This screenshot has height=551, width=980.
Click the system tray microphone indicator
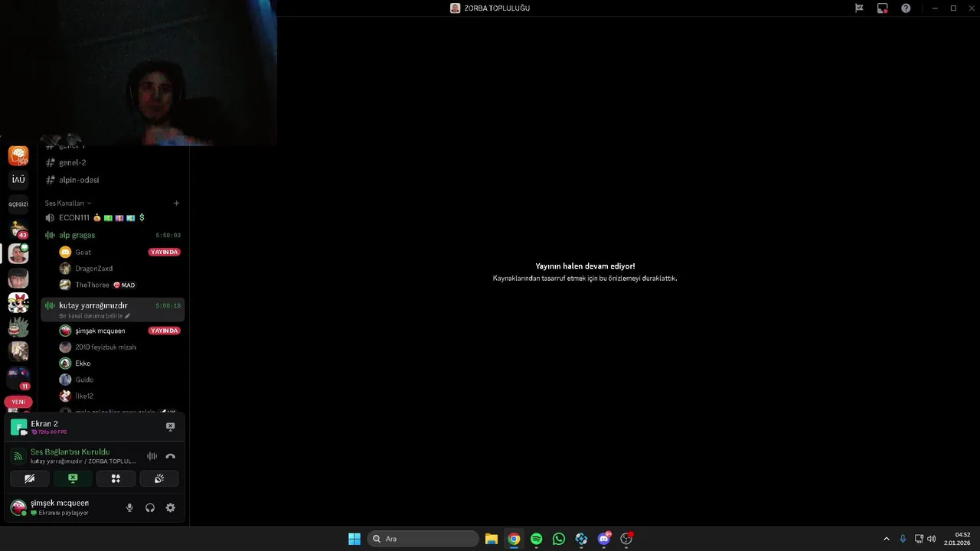[903, 539]
